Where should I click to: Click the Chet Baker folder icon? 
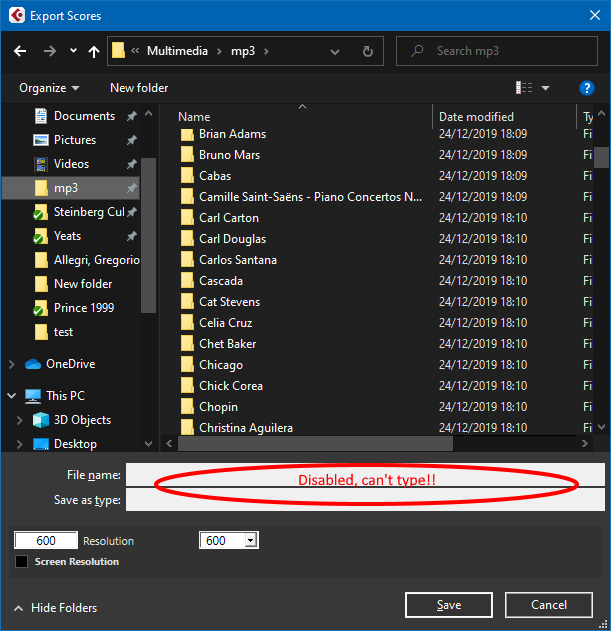pyautogui.click(x=187, y=344)
